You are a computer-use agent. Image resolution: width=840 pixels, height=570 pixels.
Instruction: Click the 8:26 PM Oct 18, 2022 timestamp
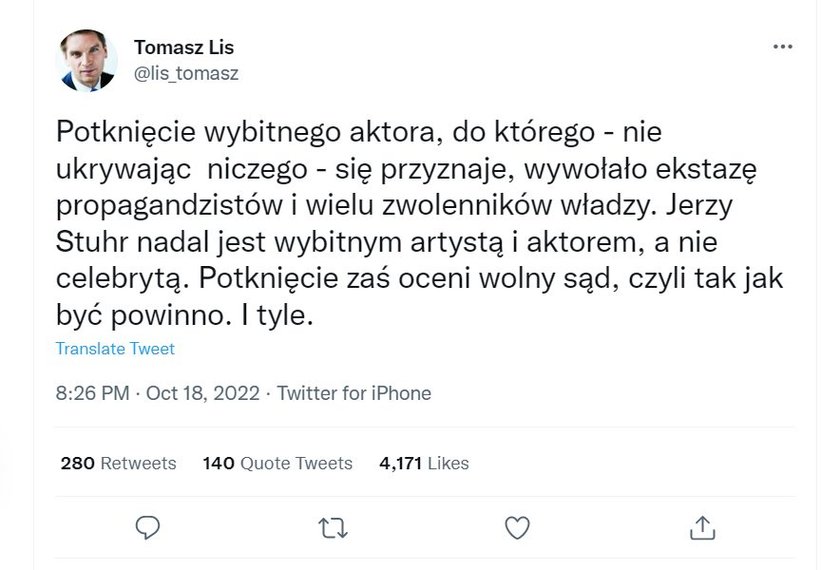point(158,393)
